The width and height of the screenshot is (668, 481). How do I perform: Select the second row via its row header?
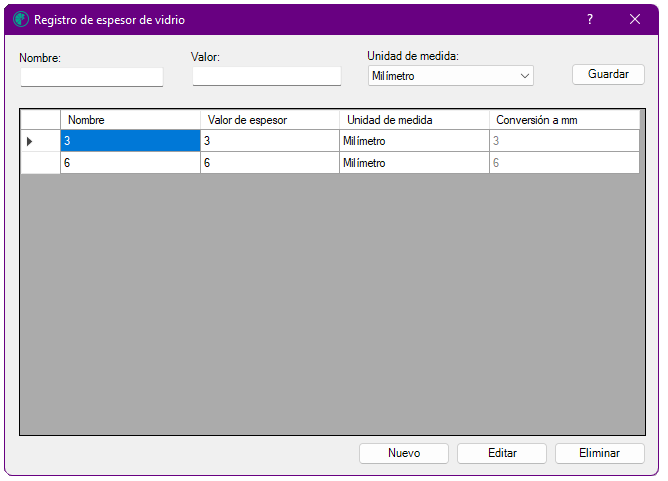[40, 163]
